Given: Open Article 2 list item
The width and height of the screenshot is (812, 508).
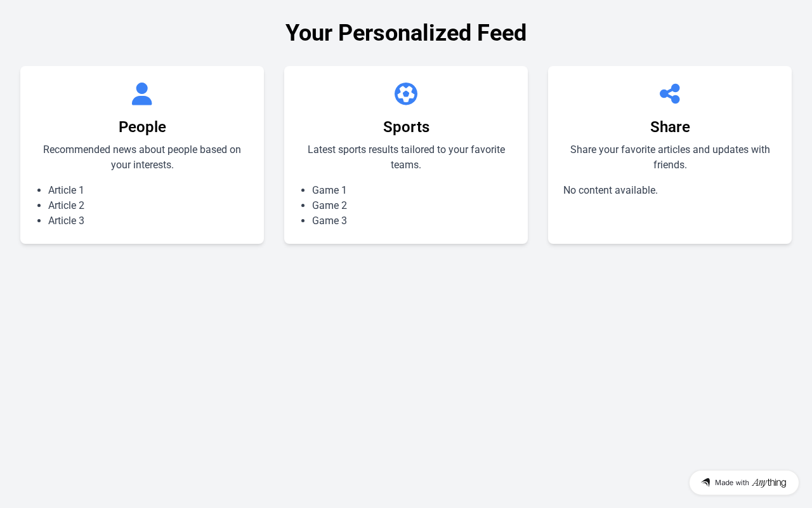Looking at the screenshot, I should 66,205.
